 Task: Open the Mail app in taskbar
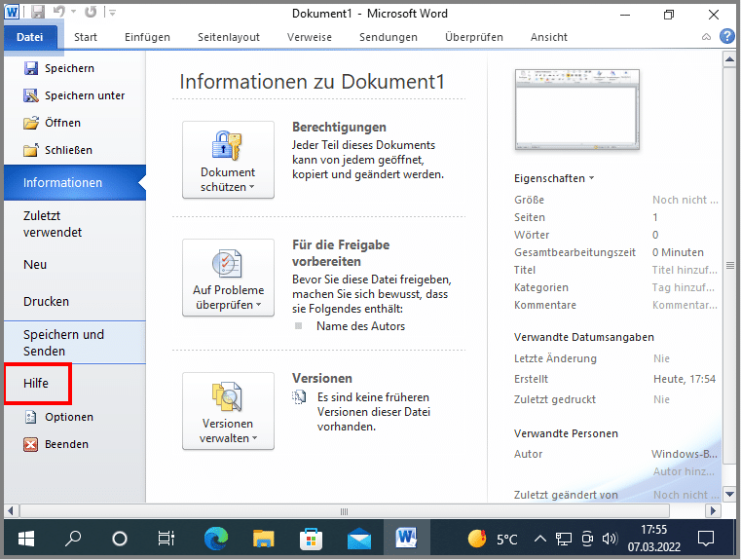coord(359,539)
